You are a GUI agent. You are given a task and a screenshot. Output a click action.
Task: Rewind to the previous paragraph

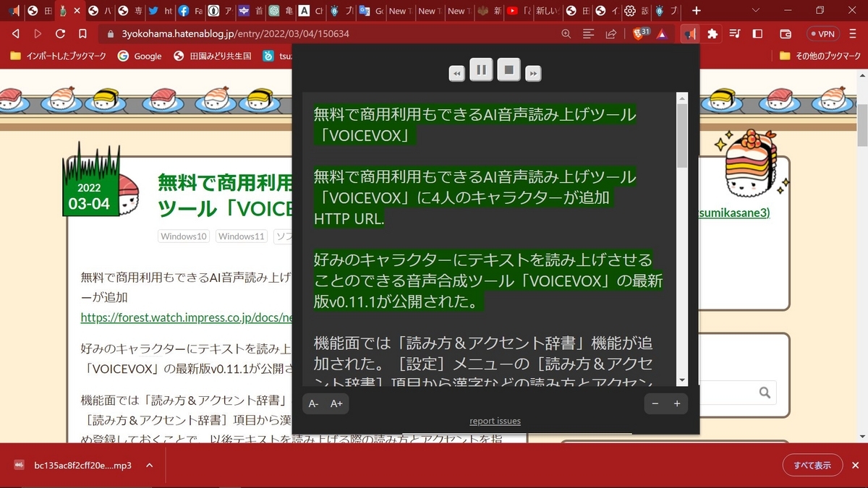pyautogui.click(x=456, y=73)
